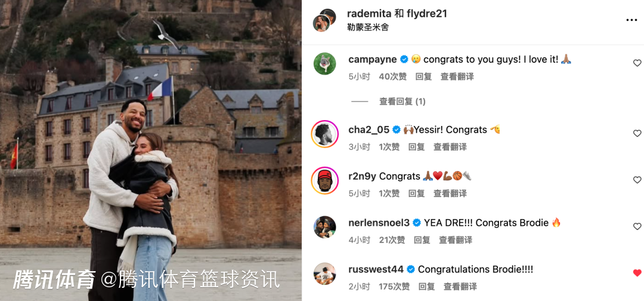644x301 pixels.
Task: Expand 查看回复 (1) under campayne's comment
Action: point(402,102)
